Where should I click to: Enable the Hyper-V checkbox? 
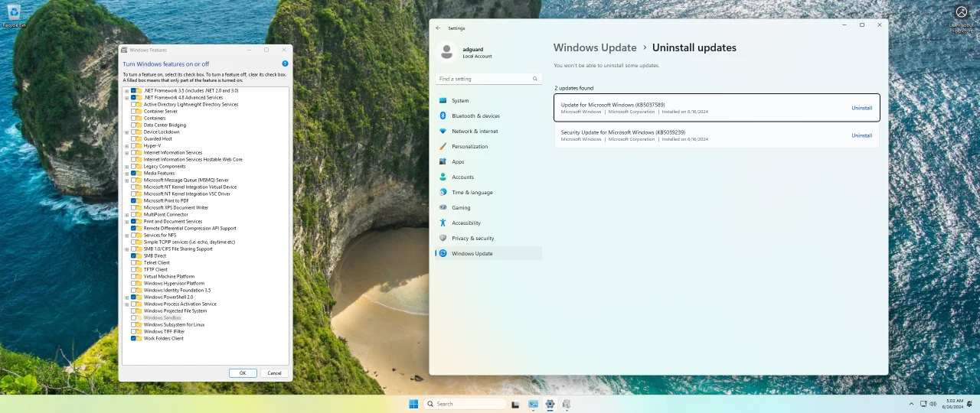pos(133,146)
